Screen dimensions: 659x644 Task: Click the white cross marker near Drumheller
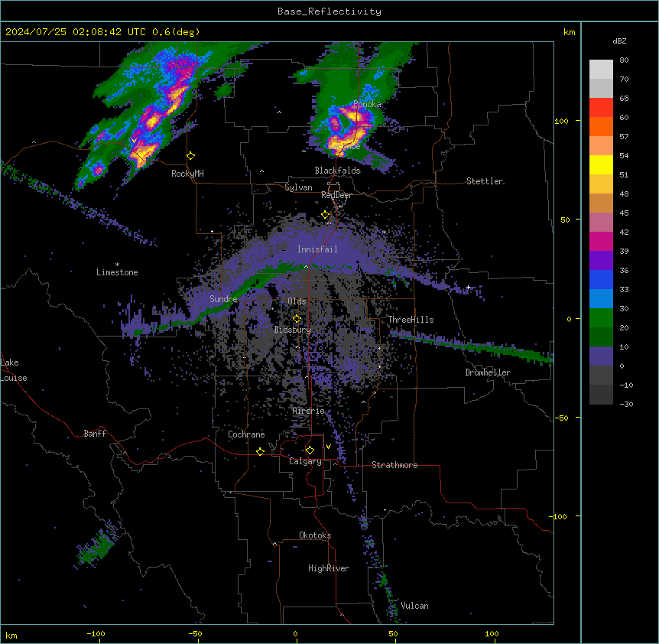[468, 287]
